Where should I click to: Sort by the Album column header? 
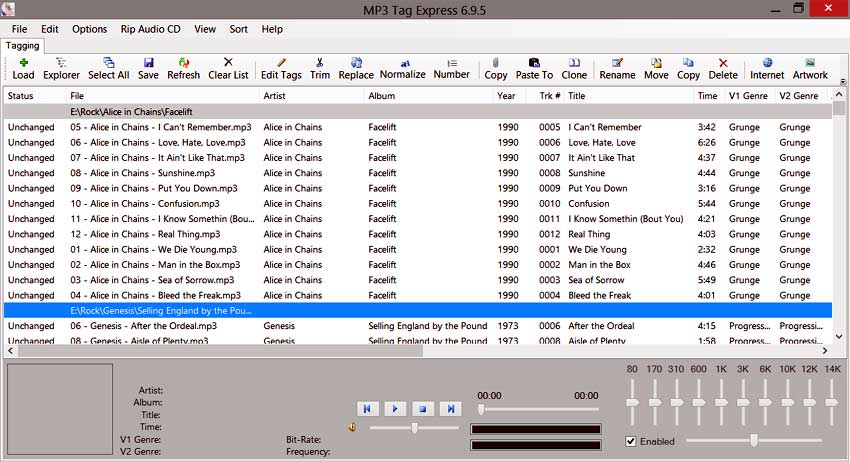428,96
